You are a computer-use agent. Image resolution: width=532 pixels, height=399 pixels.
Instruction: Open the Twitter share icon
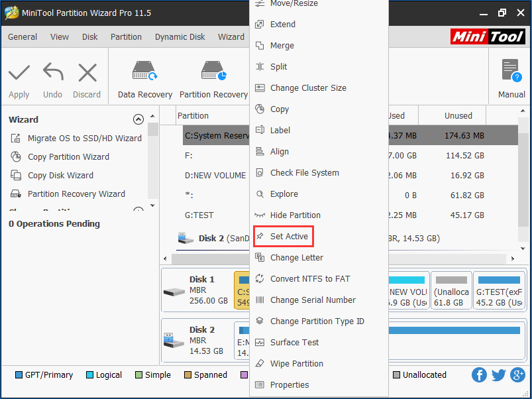coord(498,375)
